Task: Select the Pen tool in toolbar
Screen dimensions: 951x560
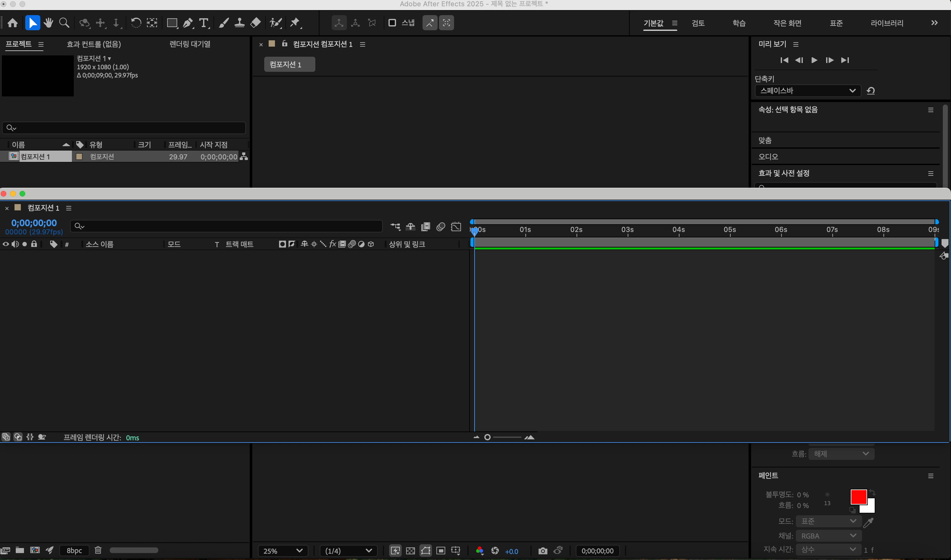Action: pyautogui.click(x=188, y=23)
